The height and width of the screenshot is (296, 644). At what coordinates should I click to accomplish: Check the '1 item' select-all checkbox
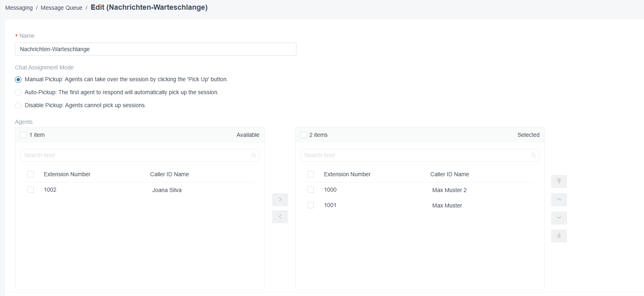[24, 135]
